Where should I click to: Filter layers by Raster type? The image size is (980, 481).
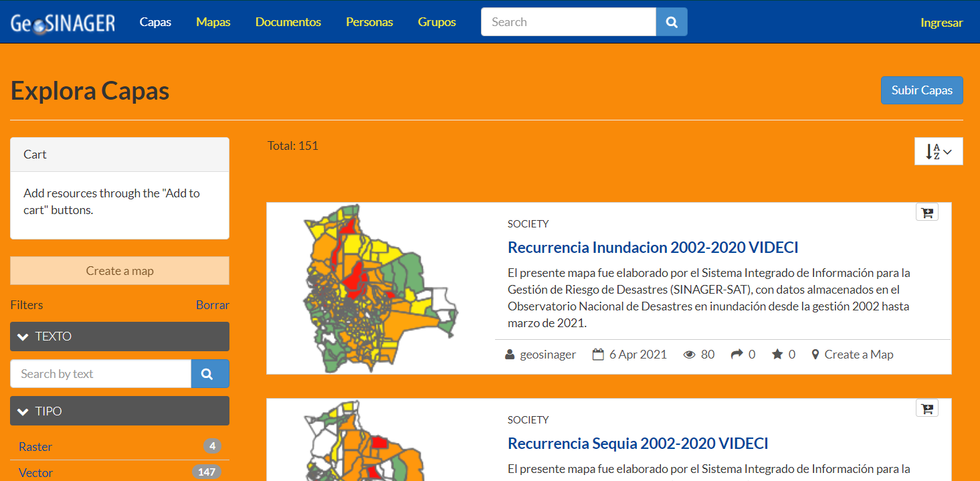35,447
